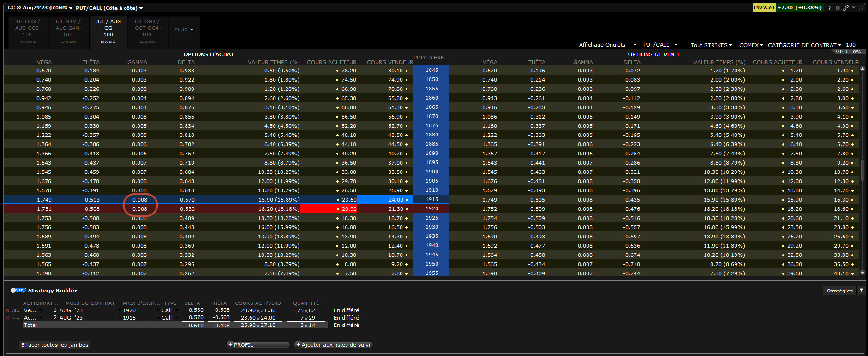This screenshot has width=868, height=356.
Task: Click the contract category value 100
Action: point(851,45)
